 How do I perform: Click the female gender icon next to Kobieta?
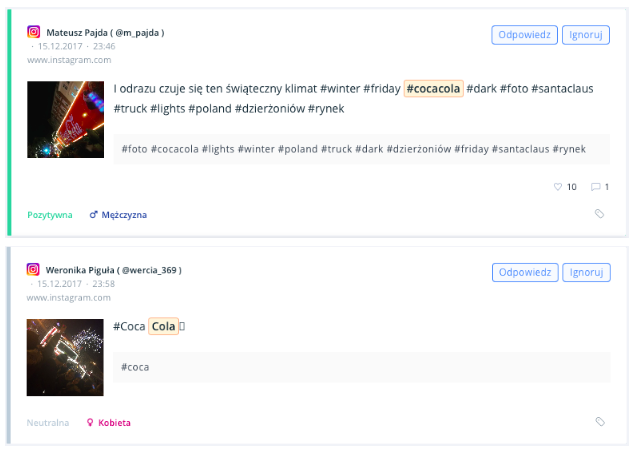coord(90,422)
